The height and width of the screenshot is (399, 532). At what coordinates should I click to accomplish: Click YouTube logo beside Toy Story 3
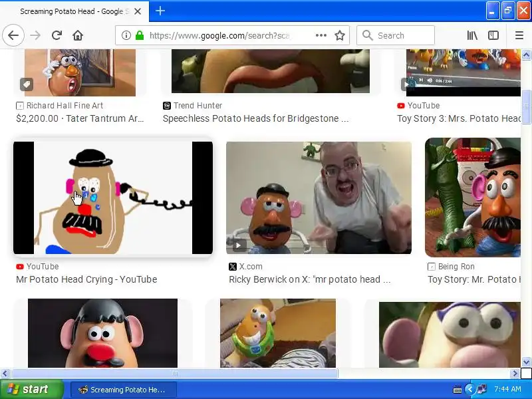coord(401,106)
